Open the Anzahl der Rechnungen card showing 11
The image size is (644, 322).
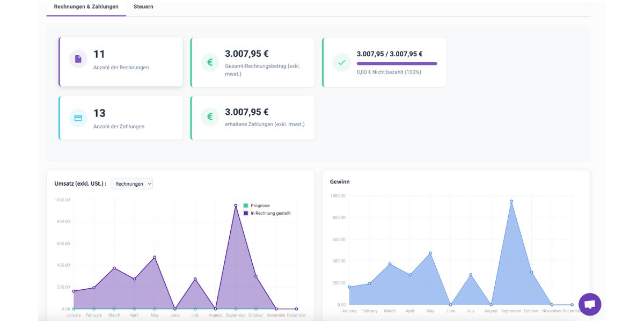coord(121,61)
